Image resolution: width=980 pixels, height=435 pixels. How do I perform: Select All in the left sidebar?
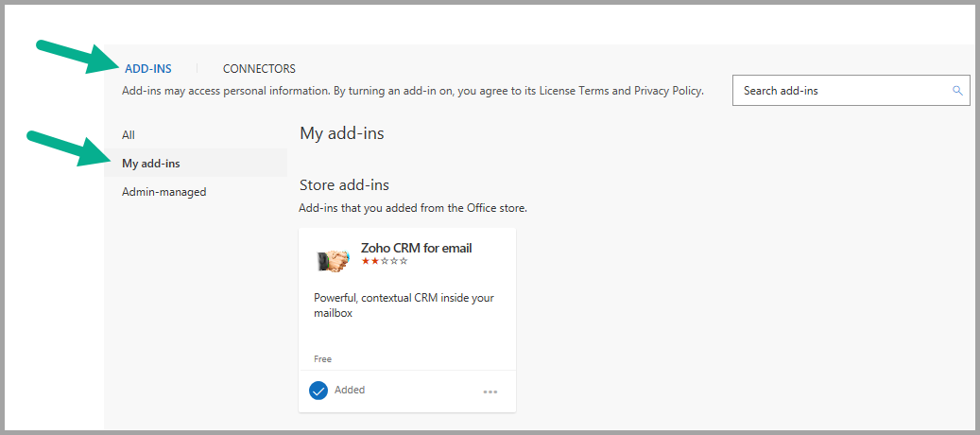click(x=129, y=135)
